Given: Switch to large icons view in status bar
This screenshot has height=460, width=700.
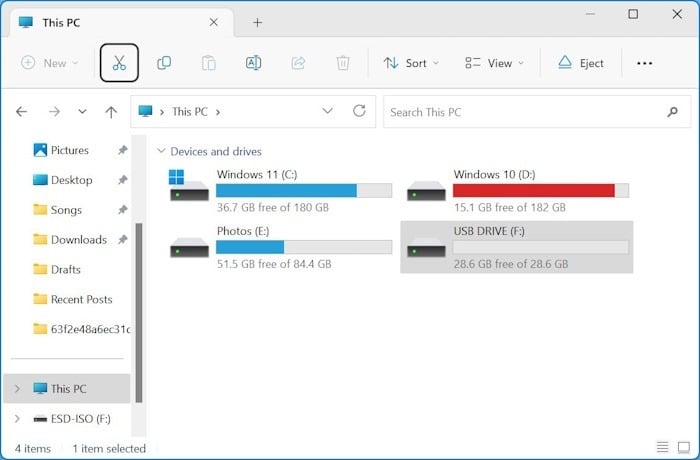Looking at the screenshot, I should pos(683,447).
